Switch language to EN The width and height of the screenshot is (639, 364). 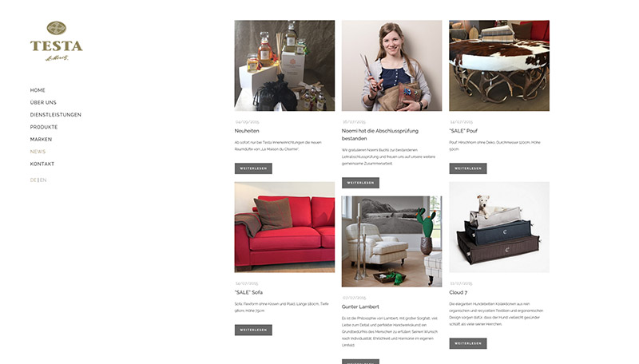click(x=43, y=180)
